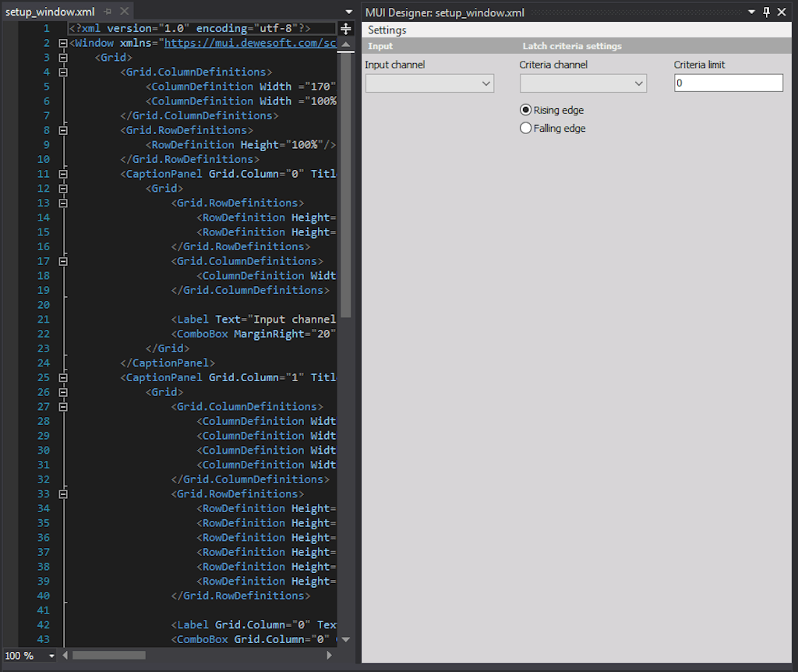The image size is (798, 672).
Task: Click the horizontal scrollbar thumb
Action: (x=109, y=655)
